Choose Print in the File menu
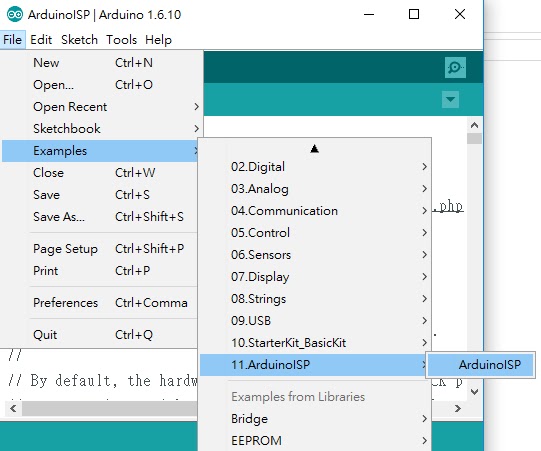The width and height of the screenshot is (541, 451). point(100,271)
